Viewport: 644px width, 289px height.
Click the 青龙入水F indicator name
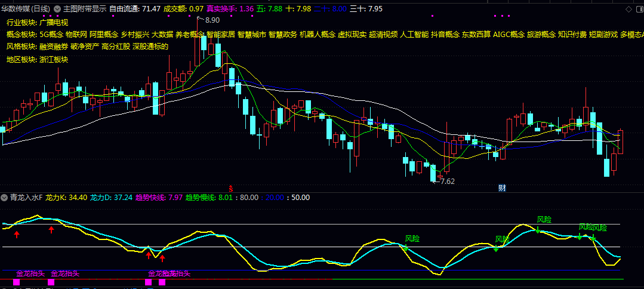click(x=26, y=197)
